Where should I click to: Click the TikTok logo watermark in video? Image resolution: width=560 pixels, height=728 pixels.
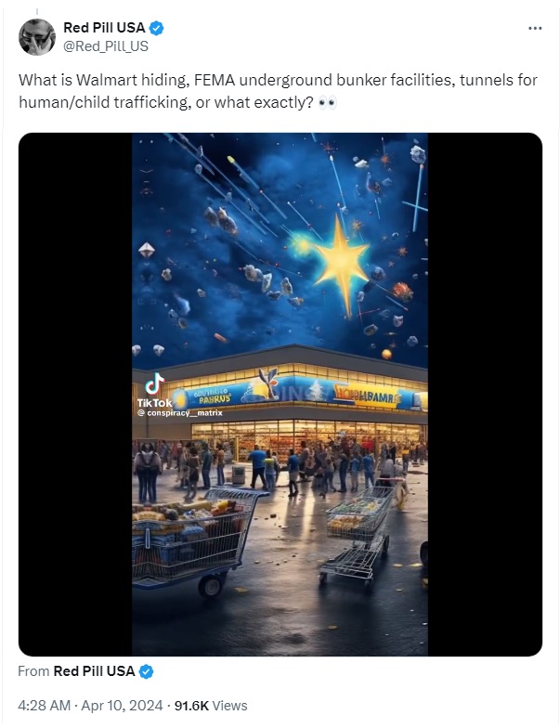(x=154, y=390)
